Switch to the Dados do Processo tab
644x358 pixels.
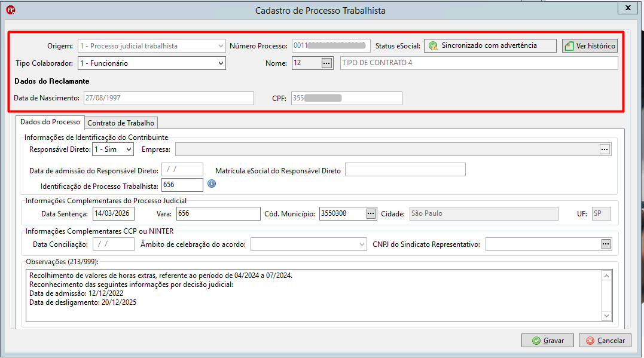click(x=50, y=122)
